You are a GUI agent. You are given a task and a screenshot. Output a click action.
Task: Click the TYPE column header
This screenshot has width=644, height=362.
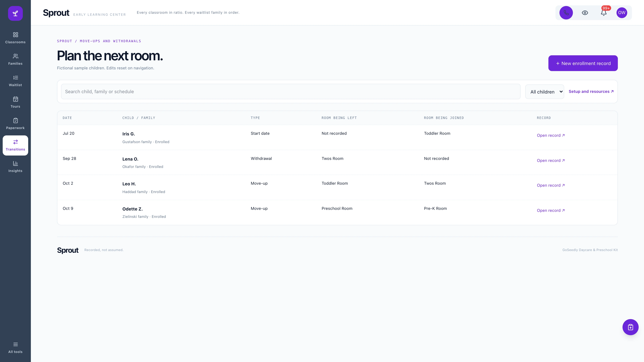pyautogui.click(x=255, y=118)
